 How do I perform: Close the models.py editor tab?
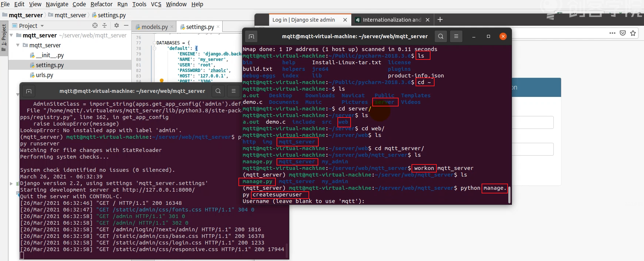(x=172, y=27)
